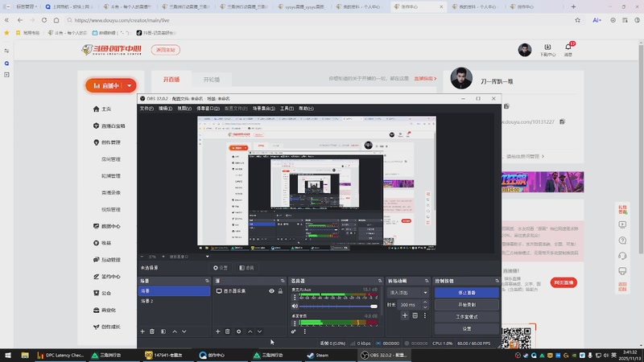Increase the transition duration stepper
The height and width of the screenshot is (362, 644).
point(425,302)
